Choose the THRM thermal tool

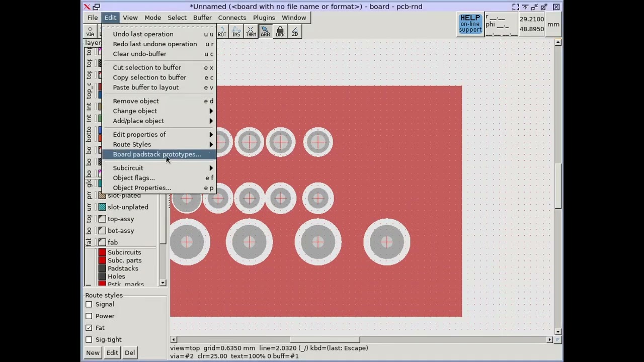251,32
